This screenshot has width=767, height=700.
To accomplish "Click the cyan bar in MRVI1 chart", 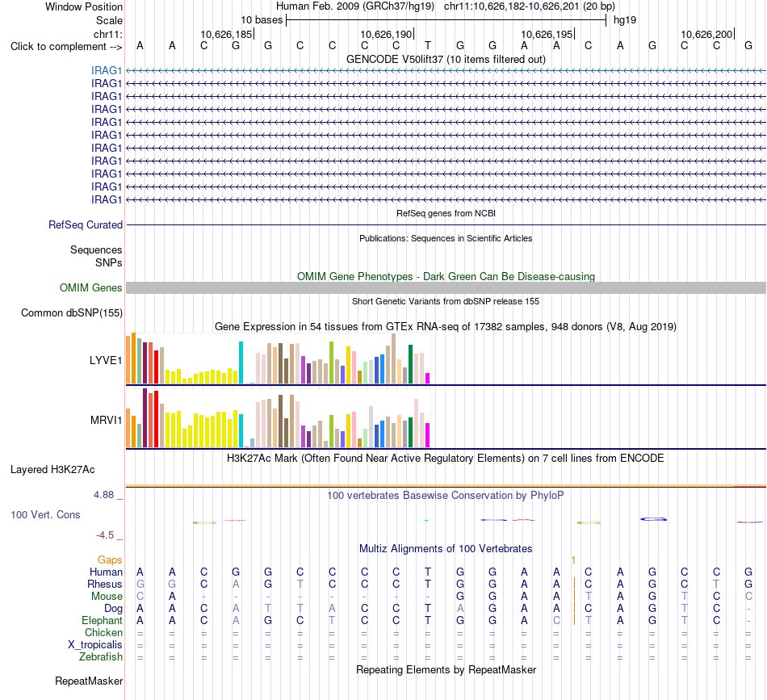I will [241, 431].
